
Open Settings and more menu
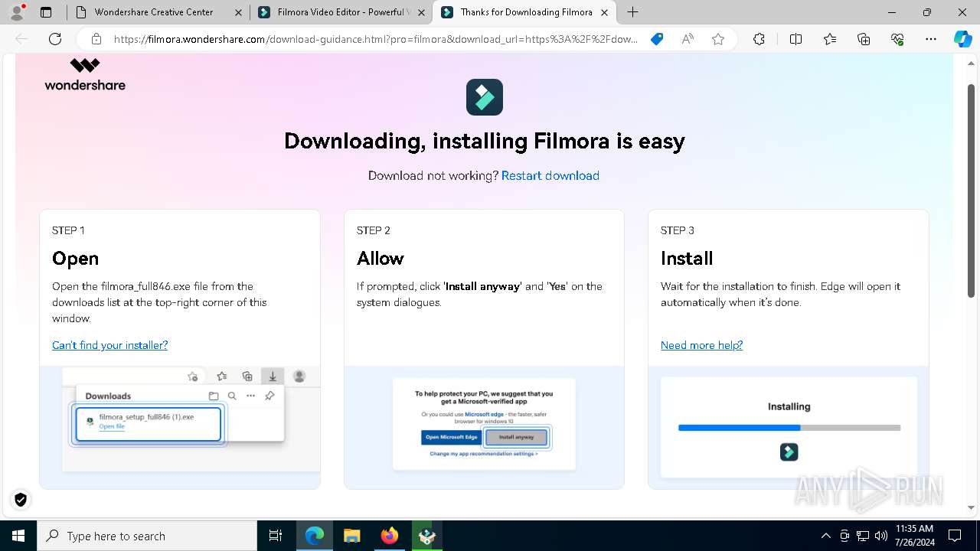point(931,39)
